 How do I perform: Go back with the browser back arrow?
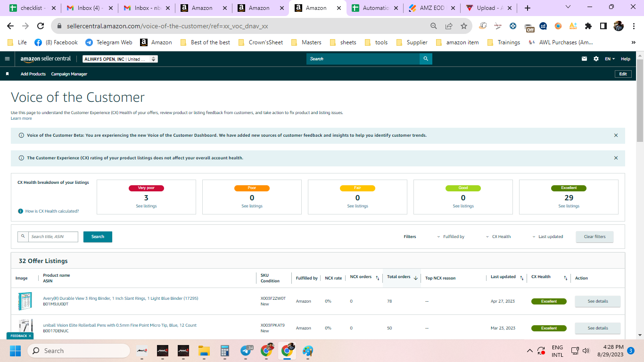[10, 26]
